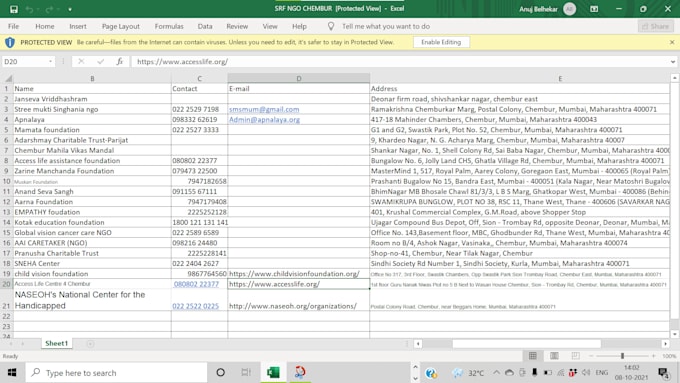Click the Anuj Belhekar account avatar
The height and width of the screenshot is (383, 680).
tap(569, 9)
